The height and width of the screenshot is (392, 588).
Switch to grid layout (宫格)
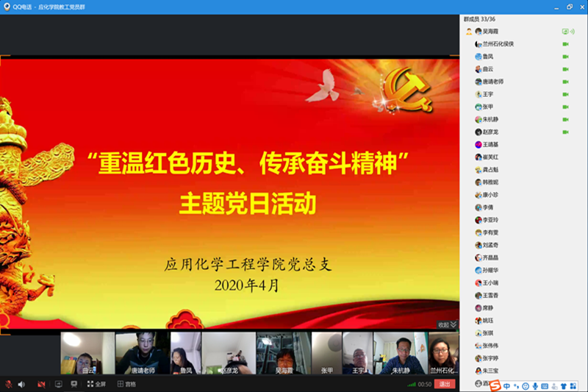[125, 384]
